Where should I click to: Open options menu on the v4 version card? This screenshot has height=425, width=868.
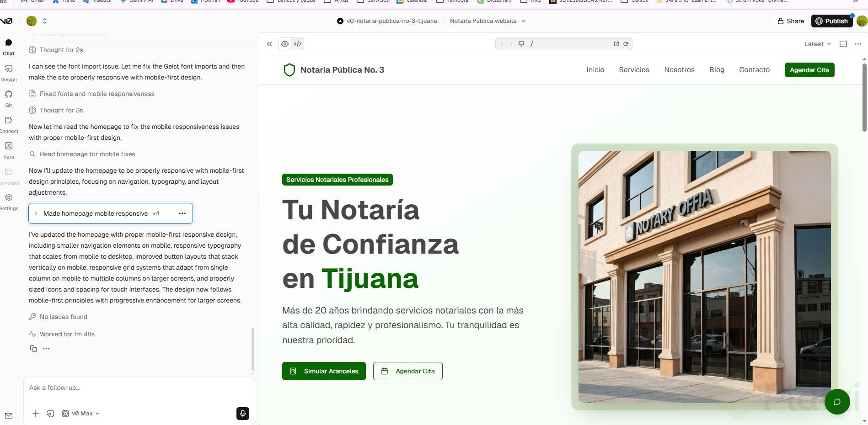point(182,213)
